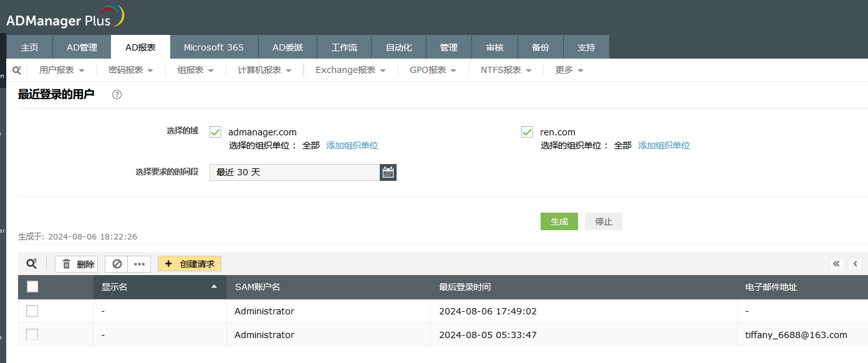Expand 组报表 dropdown

click(196, 70)
